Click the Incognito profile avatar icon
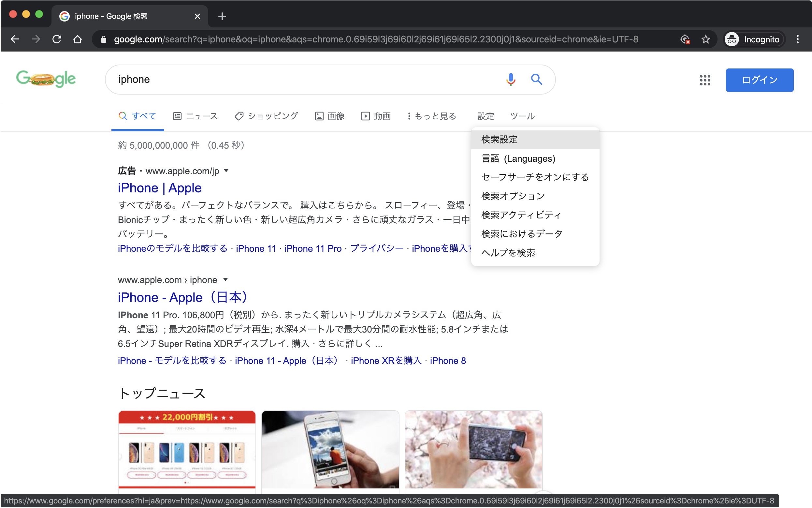This screenshot has width=812, height=508. point(732,39)
